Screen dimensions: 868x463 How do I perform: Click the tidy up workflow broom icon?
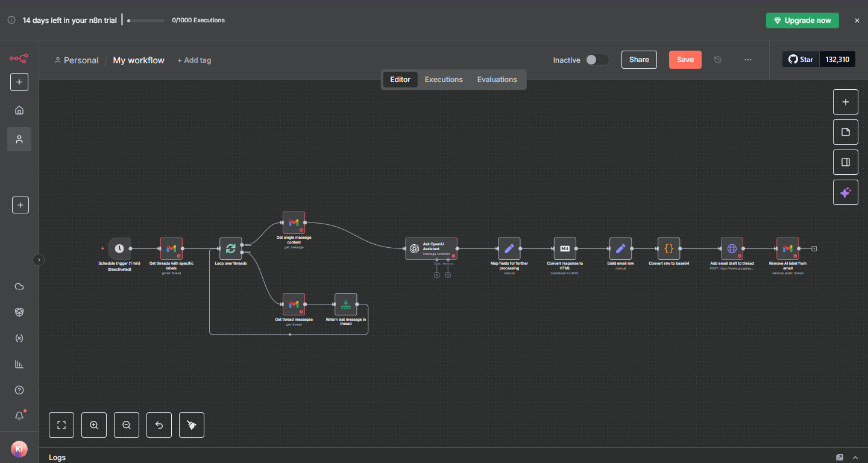pyautogui.click(x=192, y=425)
